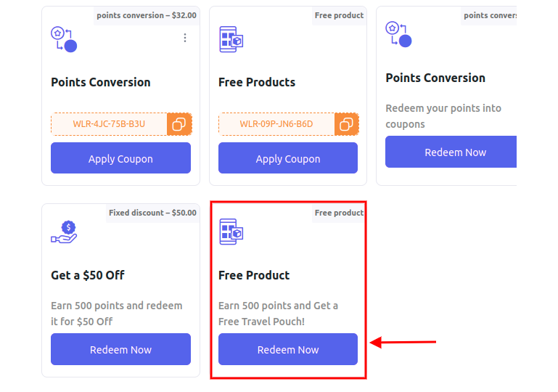Open three-dot menu on Points Conversion card
Screen dimensions: 558x392
click(x=185, y=38)
